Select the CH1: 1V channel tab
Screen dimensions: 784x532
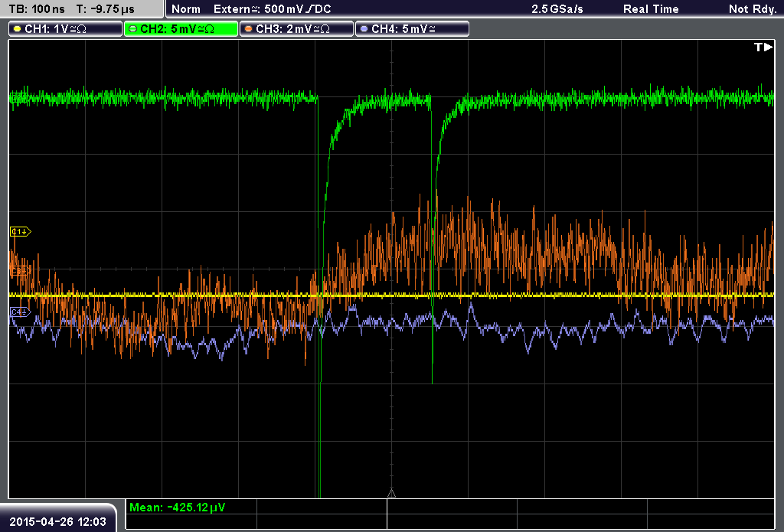(66, 29)
